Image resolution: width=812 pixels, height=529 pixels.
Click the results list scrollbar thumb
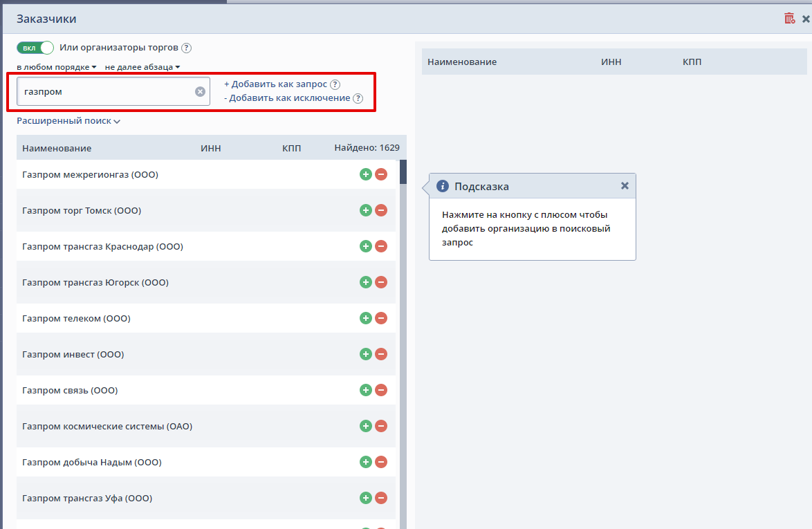click(403, 172)
